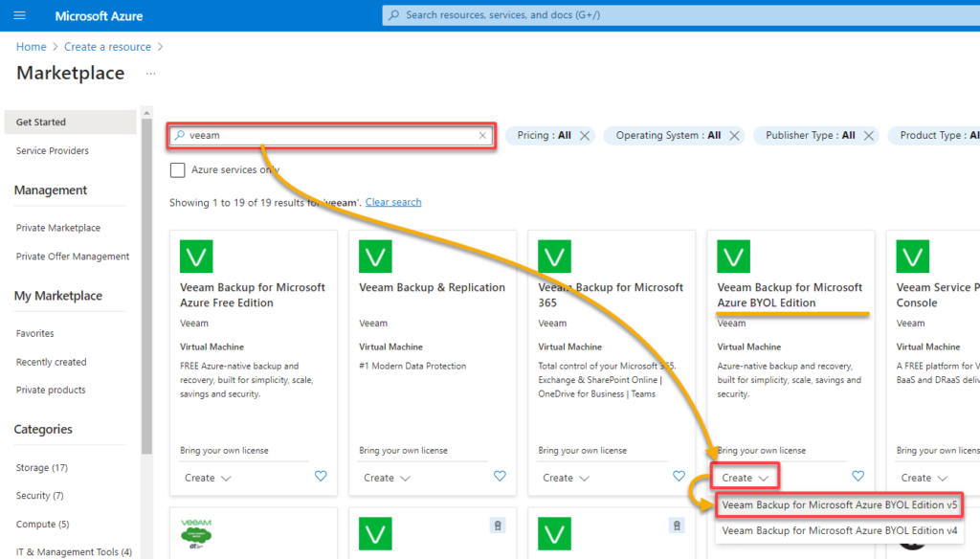Remove the Pricing : All filter
The width and height of the screenshot is (980, 559).
(x=585, y=136)
